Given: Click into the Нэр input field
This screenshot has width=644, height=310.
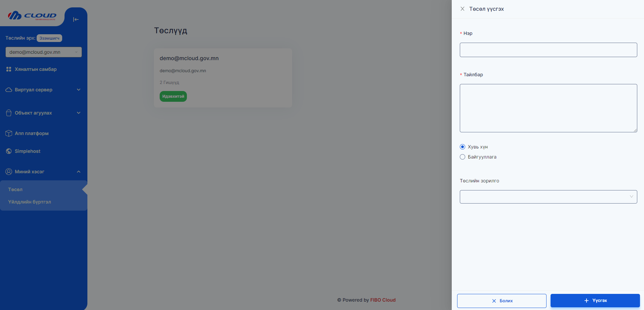Looking at the screenshot, I should tap(548, 50).
